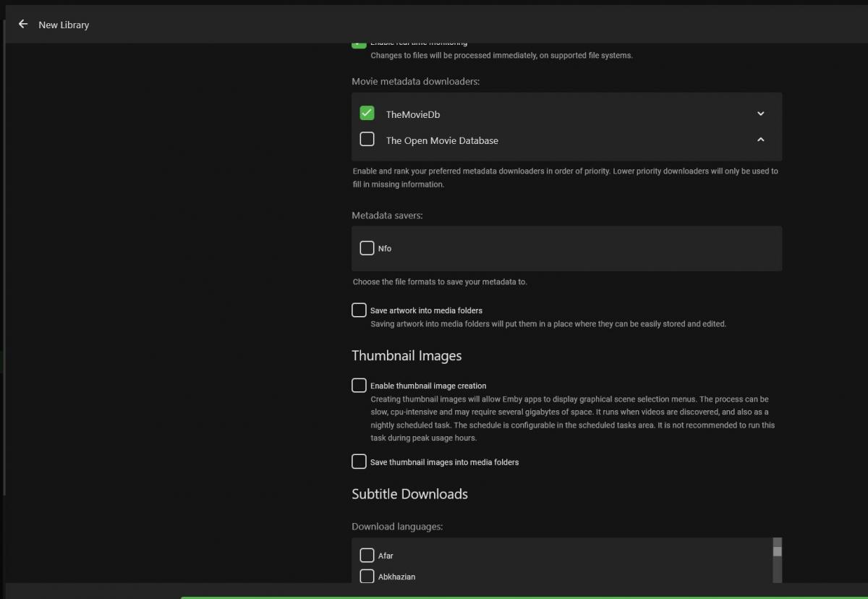Enable The Open Movie Database checkbox
Screen dimensions: 868x599
pos(367,139)
